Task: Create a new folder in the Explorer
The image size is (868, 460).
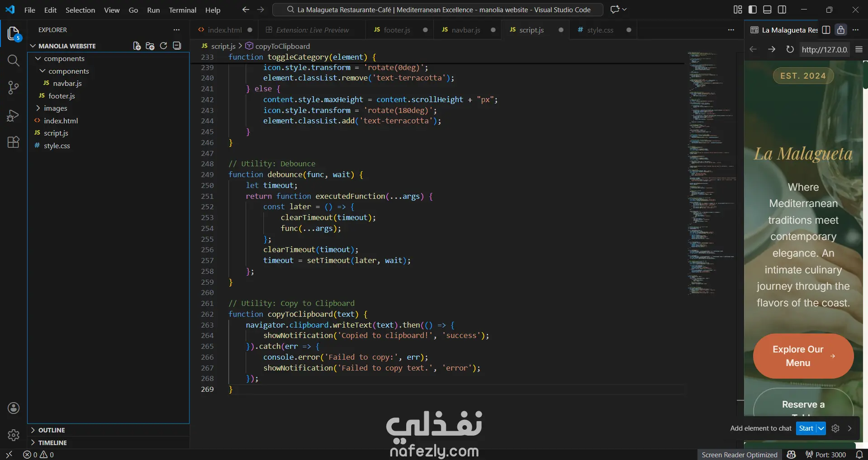Action: coord(150,46)
